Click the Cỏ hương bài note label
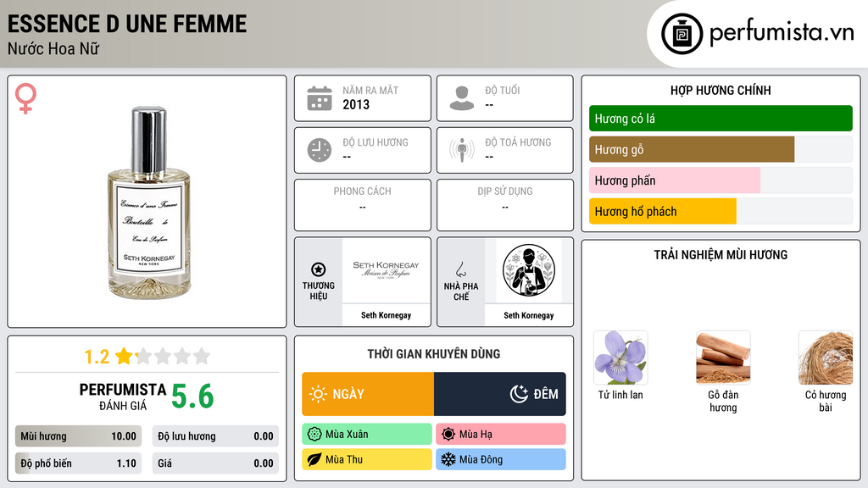The width and height of the screenshot is (868, 488). click(826, 401)
